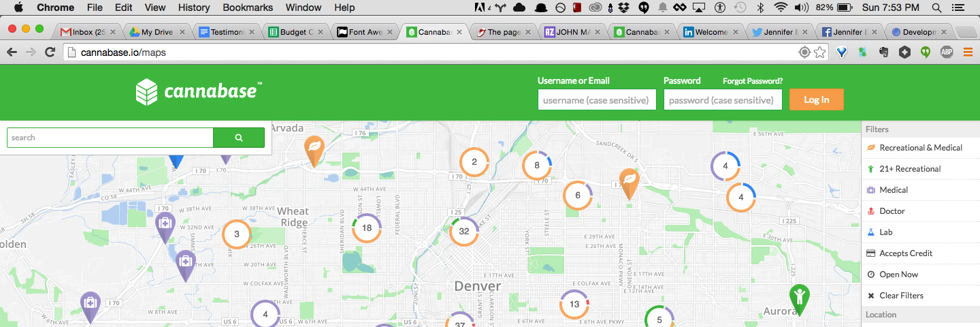Open the Chrome hamburger menu

click(x=968, y=52)
